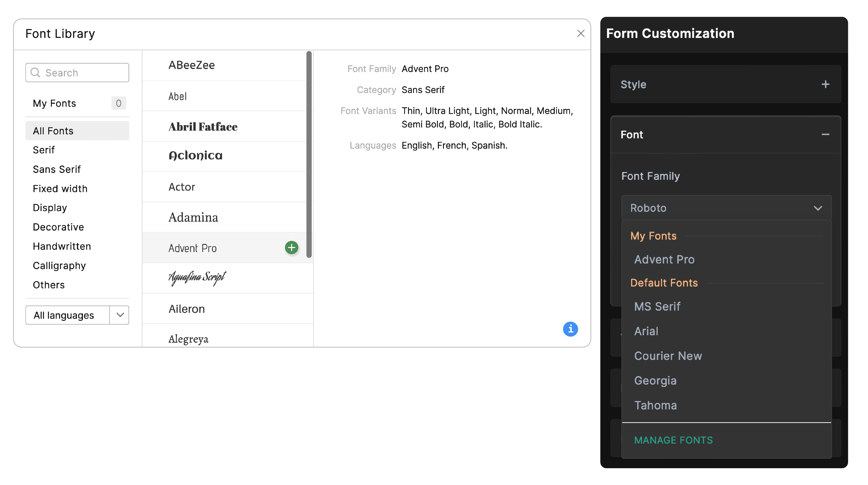868x485 pixels.
Task: Select Advent Pro row in font list
Action: [224, 248]
